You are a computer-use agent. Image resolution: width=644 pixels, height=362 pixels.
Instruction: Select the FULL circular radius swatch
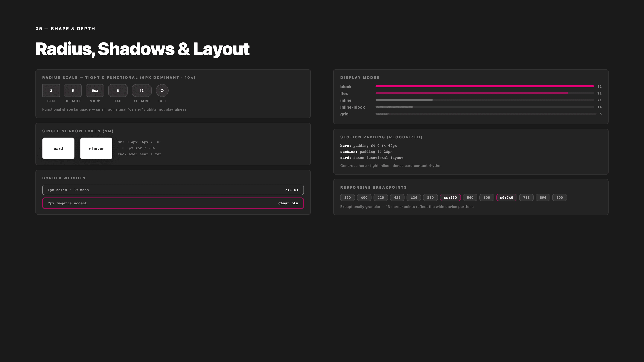pos(162,90)
